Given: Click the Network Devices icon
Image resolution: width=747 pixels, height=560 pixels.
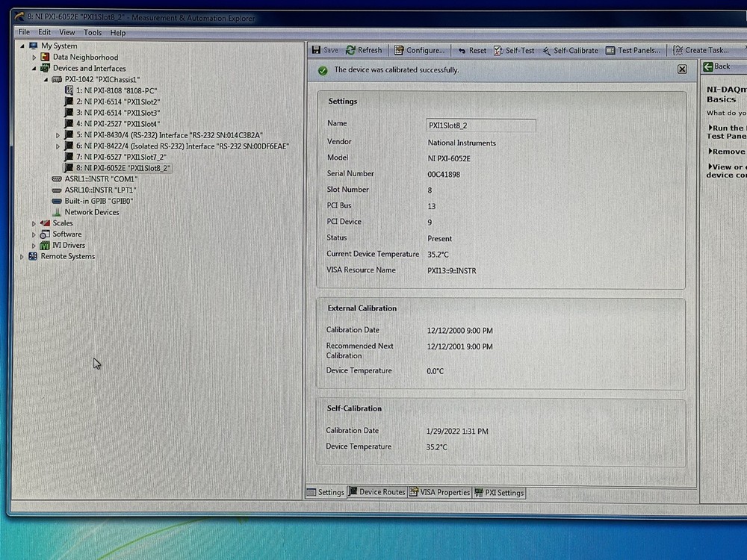Looking at the screenshot, I should (57, 212).
